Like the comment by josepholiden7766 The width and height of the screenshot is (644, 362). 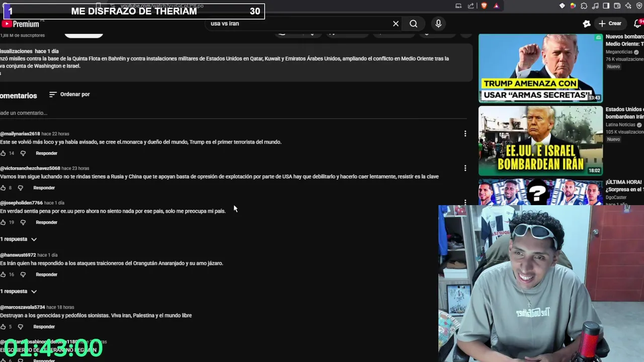(3, 222)
